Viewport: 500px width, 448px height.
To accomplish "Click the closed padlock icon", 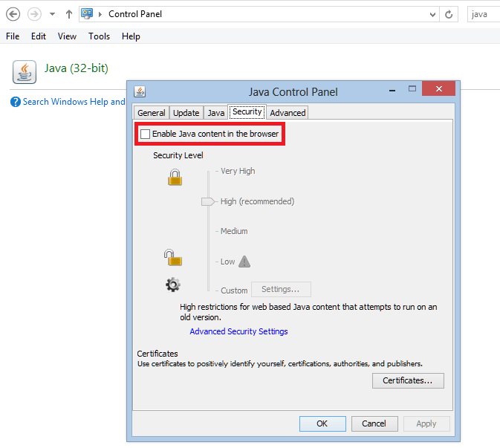I will click(x=175, y=178).
